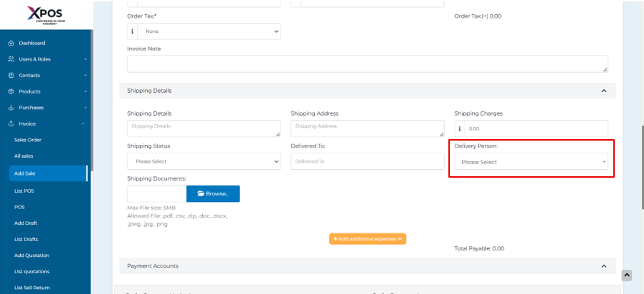Go to List POS page

pos(24,191)
